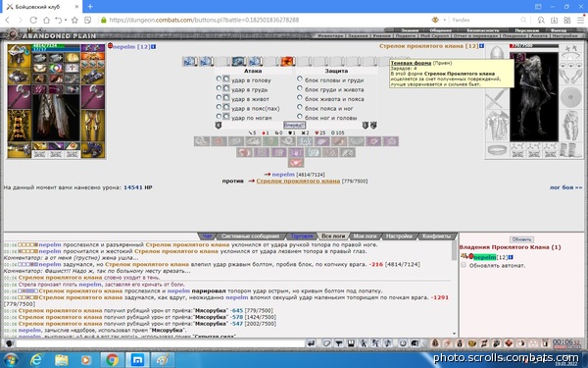Click the filter funnel icon in chat bar
588x368 pixels.
[x=339, y=342]
